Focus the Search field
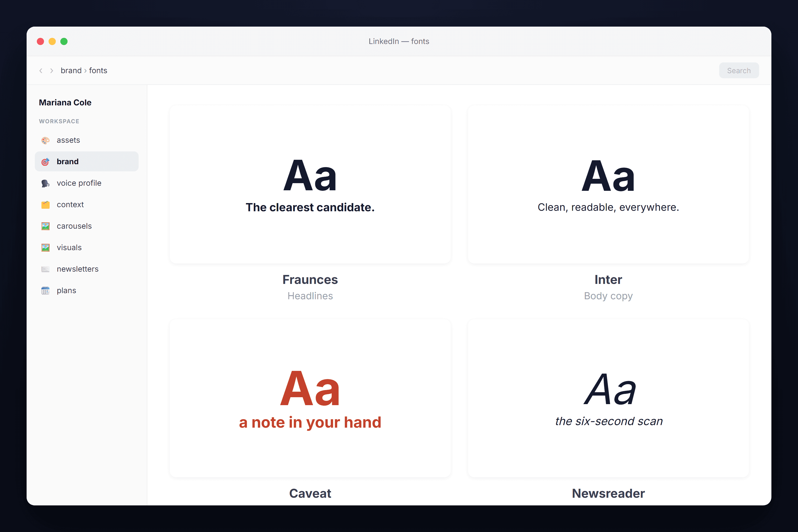The image size is (798, 532). point(739,71)
